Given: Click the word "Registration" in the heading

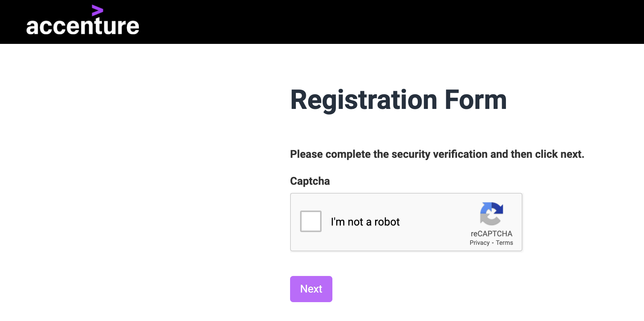Looking at the screenshot, I should [x=364, y=101].
